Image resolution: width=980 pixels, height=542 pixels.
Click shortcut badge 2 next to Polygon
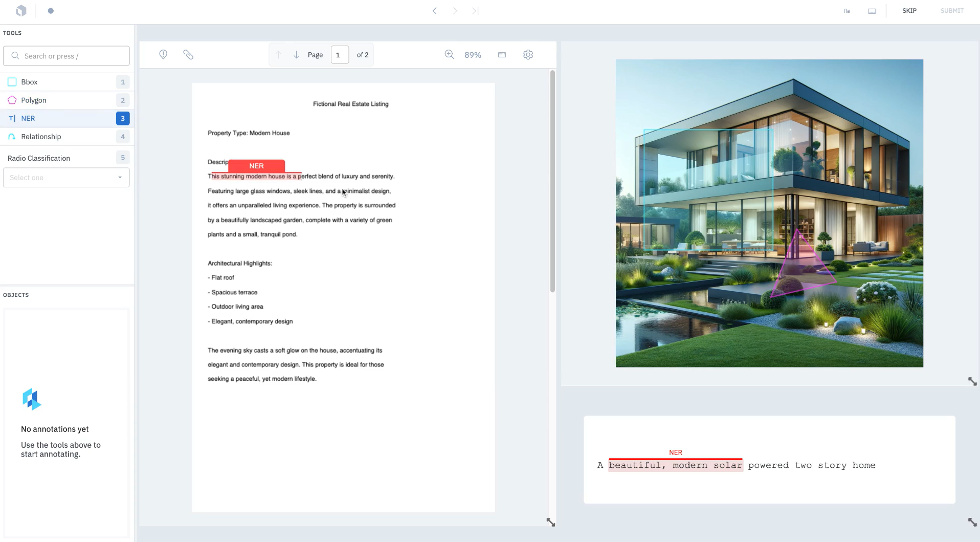point(123,100)
